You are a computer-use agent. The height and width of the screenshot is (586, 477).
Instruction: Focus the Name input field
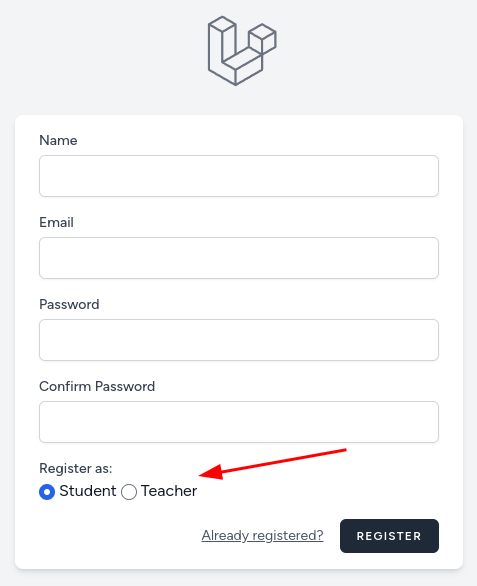239,176
